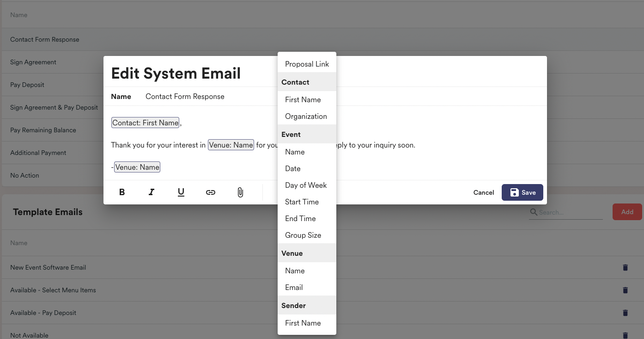Insert a hyperlink using the link icon
The height and width of the screenshot is (339, 644).
pyautogui.click(x=211, y=192)
